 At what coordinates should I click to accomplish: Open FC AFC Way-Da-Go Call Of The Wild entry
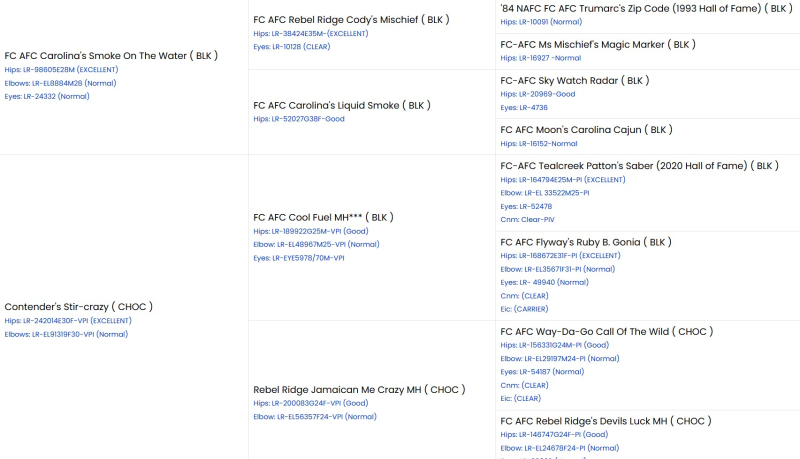click(607, 332)
